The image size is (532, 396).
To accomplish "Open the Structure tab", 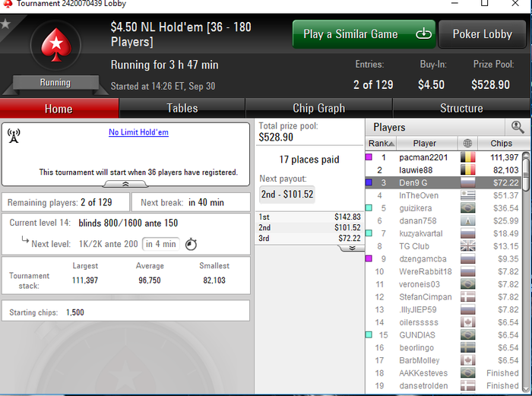I will (x=461, y=108).
